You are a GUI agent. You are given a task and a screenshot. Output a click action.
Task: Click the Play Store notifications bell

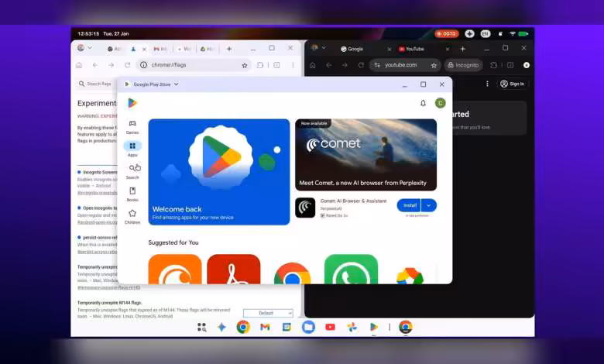pyautogui.click(x=423, y=103)
